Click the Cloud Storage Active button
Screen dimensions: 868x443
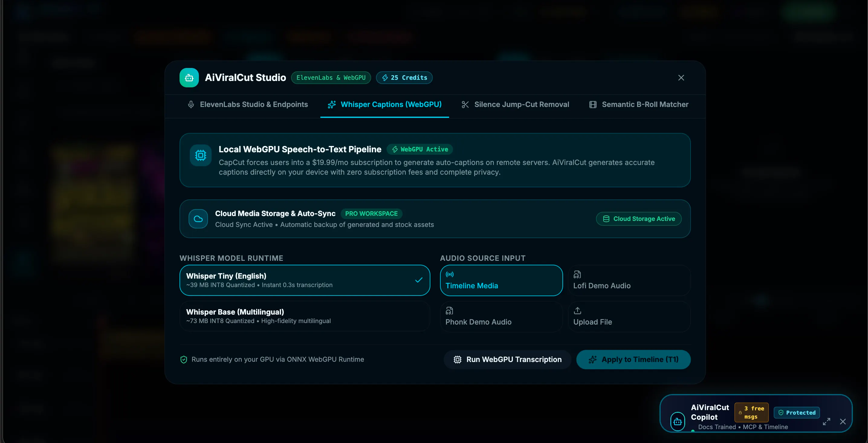[x=639, y=219]
